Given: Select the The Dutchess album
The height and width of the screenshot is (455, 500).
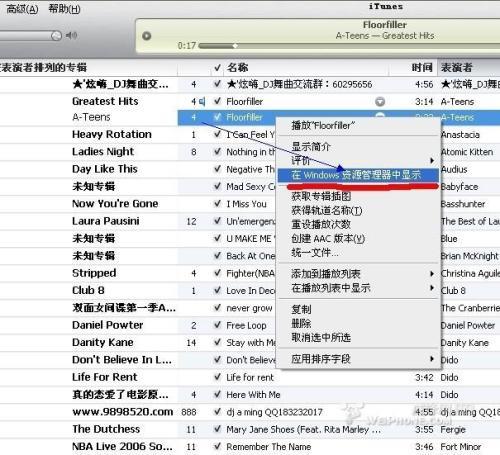Looking at the screenshot, I should coord(106,429).
